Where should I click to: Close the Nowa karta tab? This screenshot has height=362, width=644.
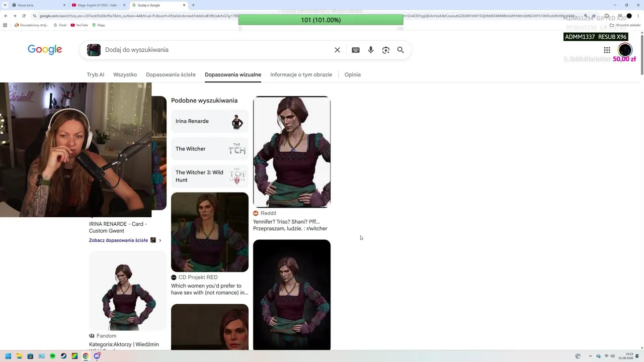64,5
